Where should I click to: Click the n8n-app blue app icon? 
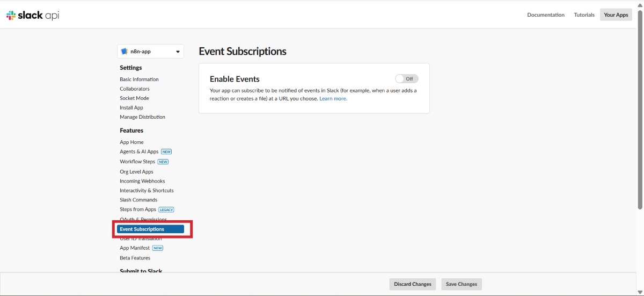point(125,52)
